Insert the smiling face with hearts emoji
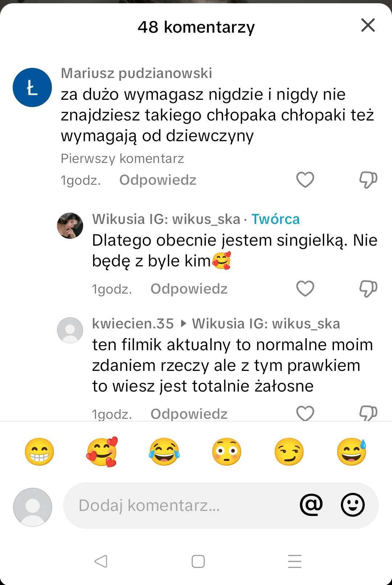This screenshot has width=392, height=585. click(x=102, y=452)
